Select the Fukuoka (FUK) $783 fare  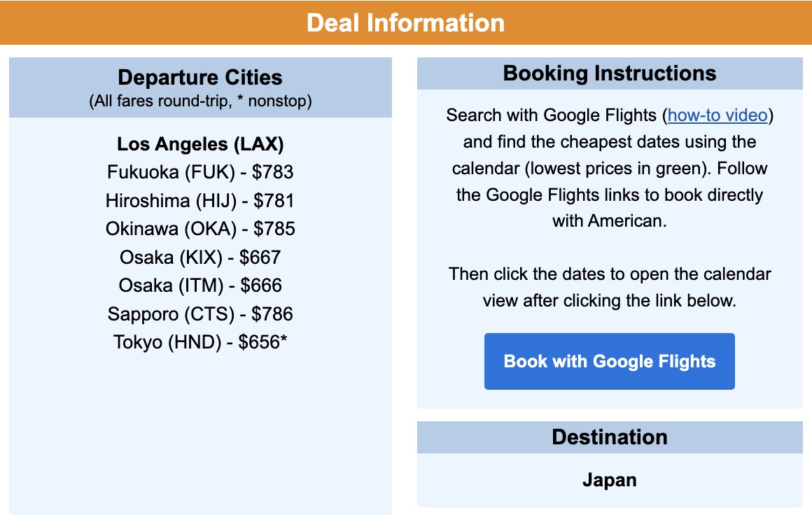(x=200, y=172)
